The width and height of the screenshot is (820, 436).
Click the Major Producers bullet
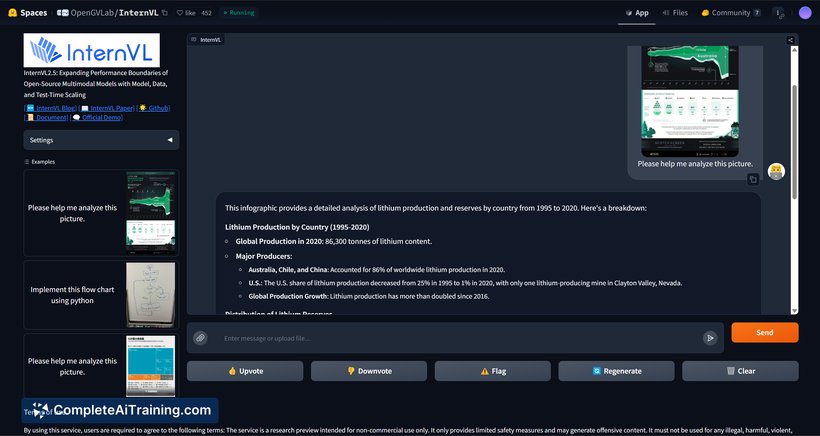[264, 256]
